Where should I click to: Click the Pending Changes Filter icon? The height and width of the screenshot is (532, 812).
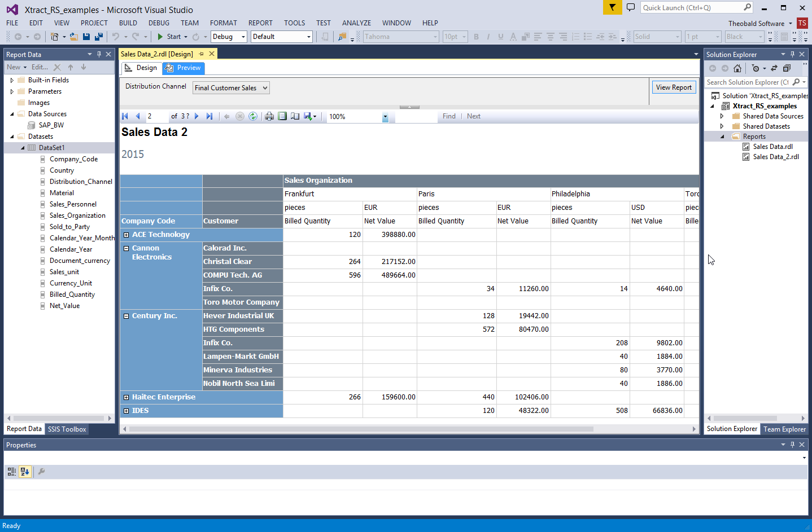756,68
